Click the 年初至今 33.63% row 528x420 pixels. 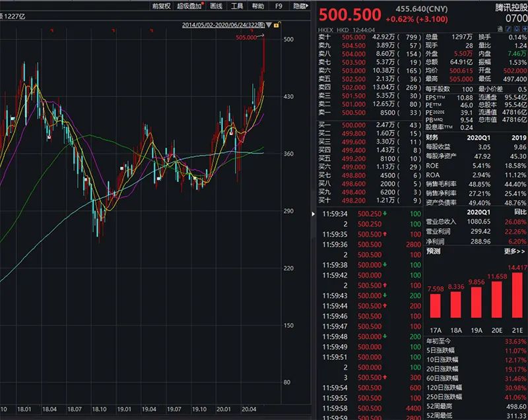coord(476,342)
